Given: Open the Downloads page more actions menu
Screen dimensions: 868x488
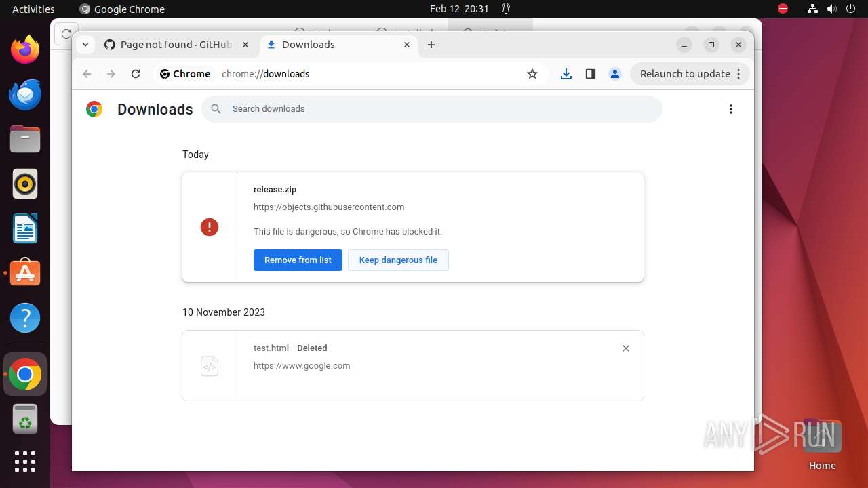Looking at the screenshot, I should pyautogui.click(x=731, y=109).
